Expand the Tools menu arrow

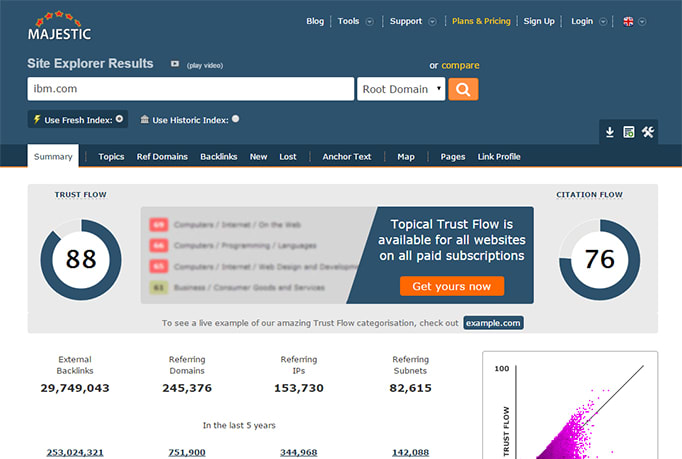coord(370,22)
